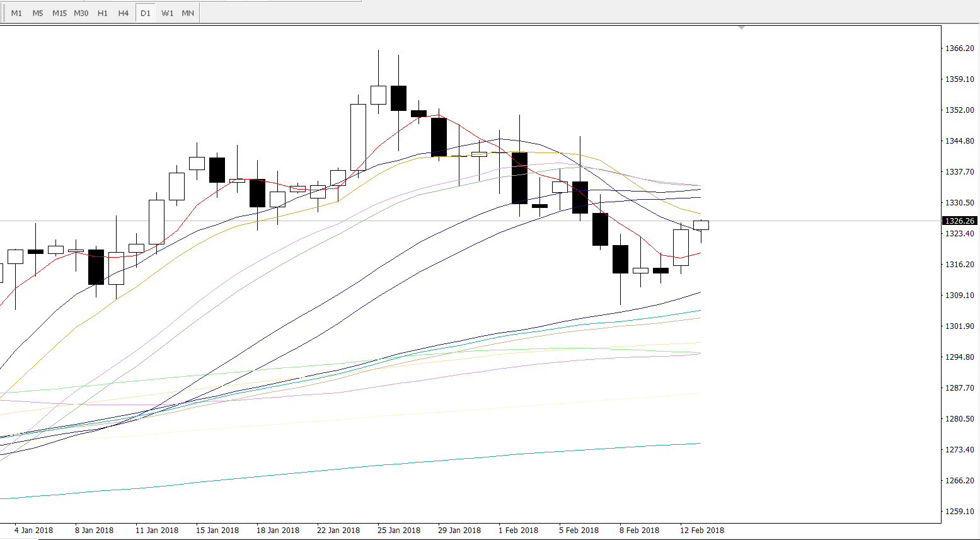Click the 4 Jan 2018 date label

point(33,530)
